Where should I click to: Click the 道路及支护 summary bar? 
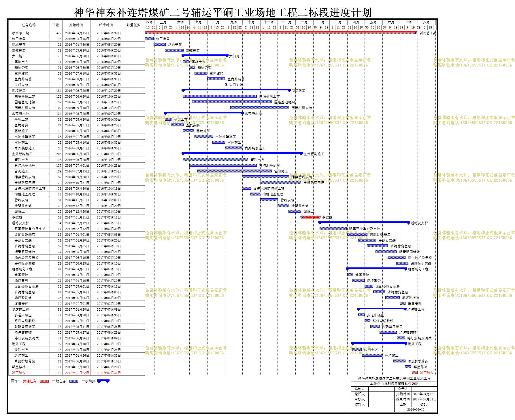coord(364,223)
